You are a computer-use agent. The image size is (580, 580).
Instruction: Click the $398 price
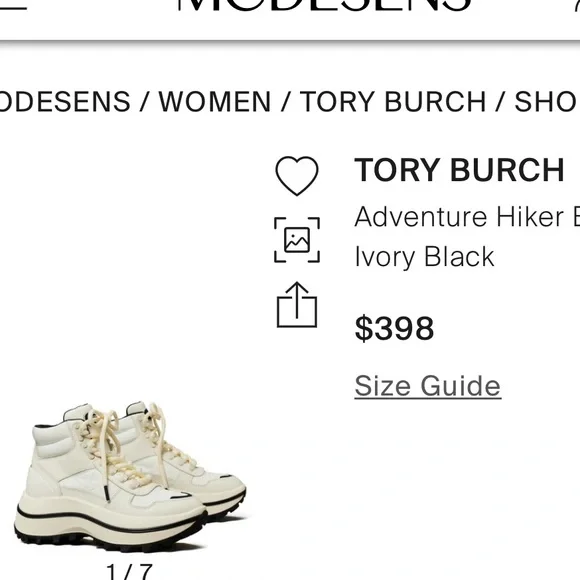point(394,328)
